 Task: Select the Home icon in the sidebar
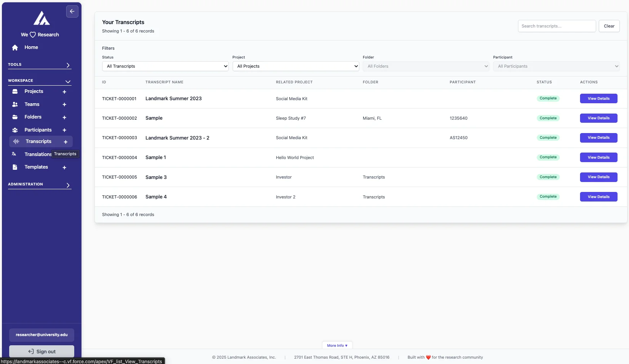(15, 47)
